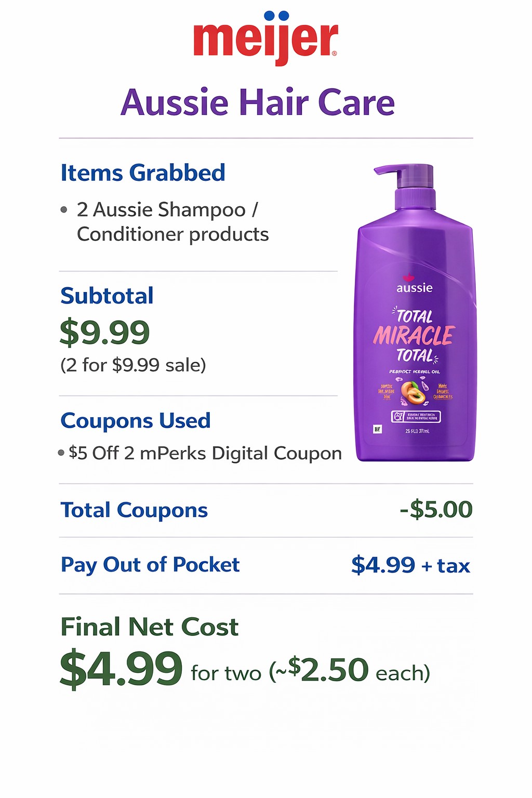The image size is (532, 798).
Task: Click the bullet beside 2 Aussie Shampoo
Action: click(64, 210)
